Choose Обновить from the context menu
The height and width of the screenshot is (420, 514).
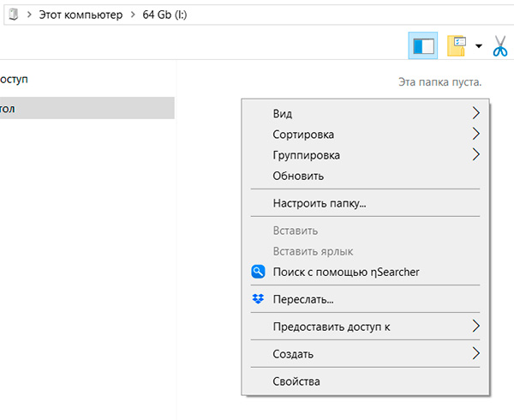point(298,176)
